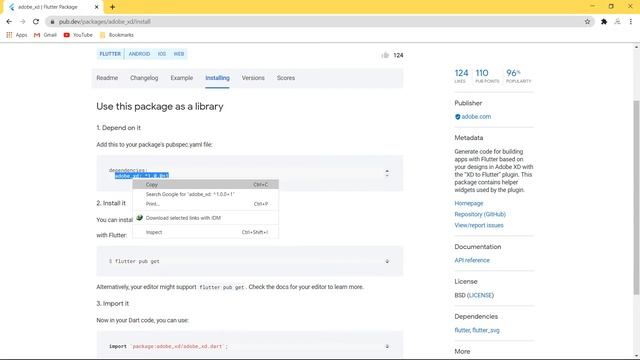Copy dependencies code block via copy icon
The width and height of the screenshot is (640, 360).
(x=387, y=173)
